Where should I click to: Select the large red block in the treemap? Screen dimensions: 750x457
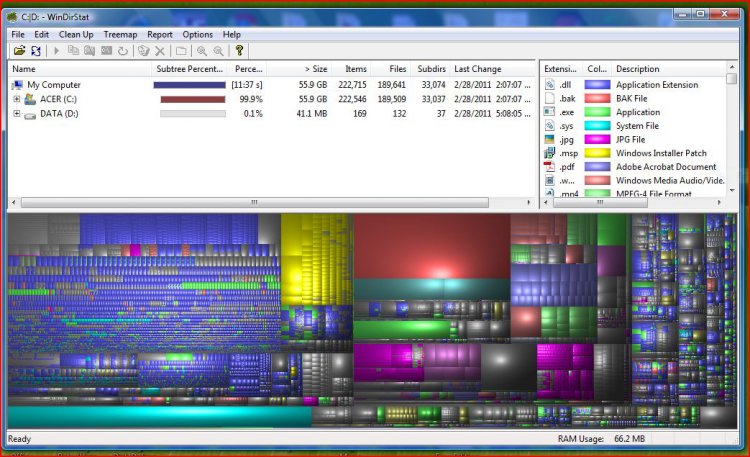click(431, 246)
